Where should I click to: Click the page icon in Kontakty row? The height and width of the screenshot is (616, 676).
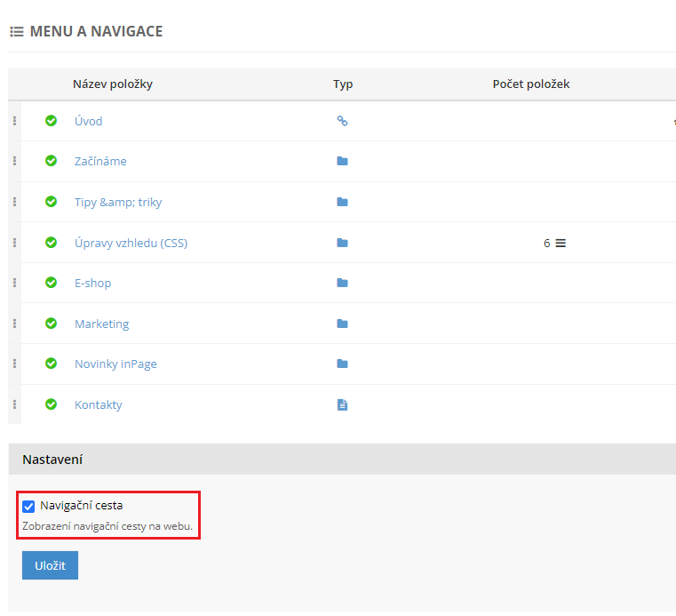click(x=342, y=405)
